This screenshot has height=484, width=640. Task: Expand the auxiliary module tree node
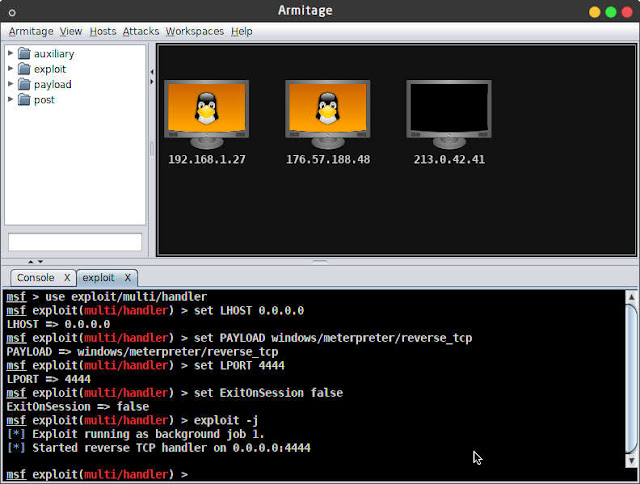[11, 53]
